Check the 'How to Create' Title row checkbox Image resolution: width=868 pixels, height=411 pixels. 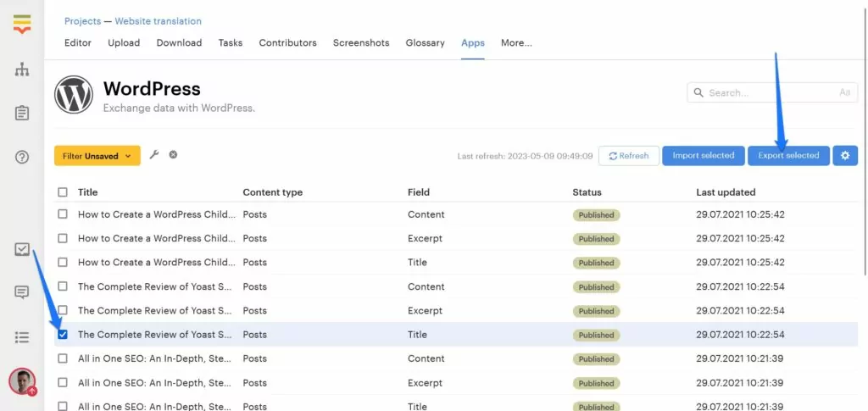pyautogui.click(x=63, y=262)
